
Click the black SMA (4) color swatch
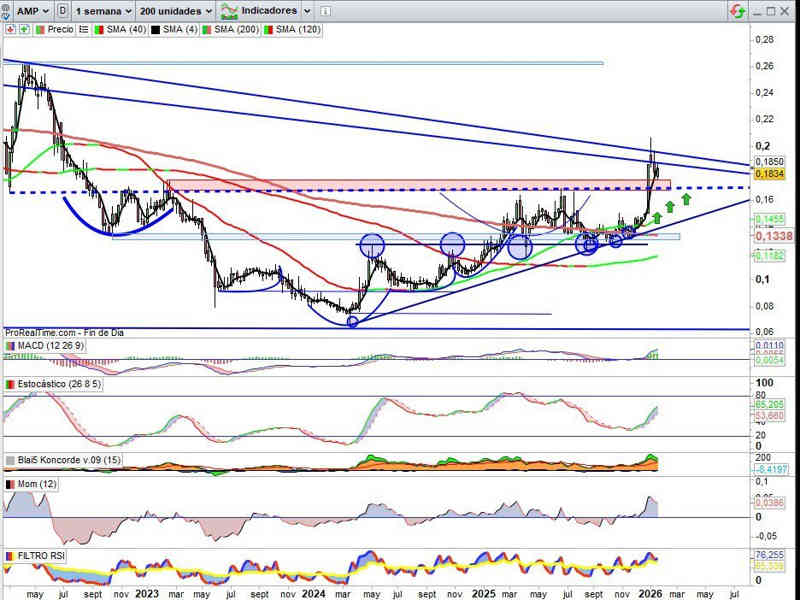[x=155, y=30]
